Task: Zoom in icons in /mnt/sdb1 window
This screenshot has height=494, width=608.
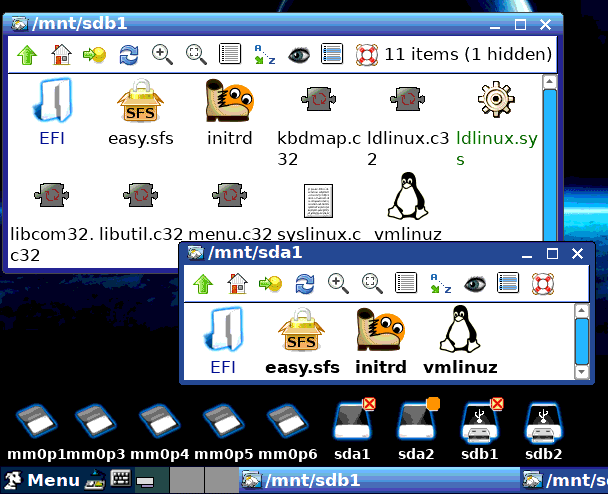Action: (162, 54)
